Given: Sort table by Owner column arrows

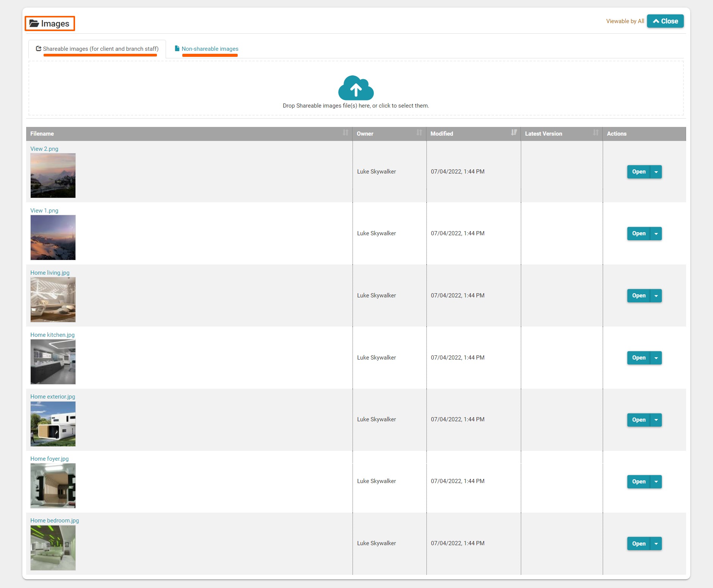Looking at the screenshot, I should tap(419, 133).
